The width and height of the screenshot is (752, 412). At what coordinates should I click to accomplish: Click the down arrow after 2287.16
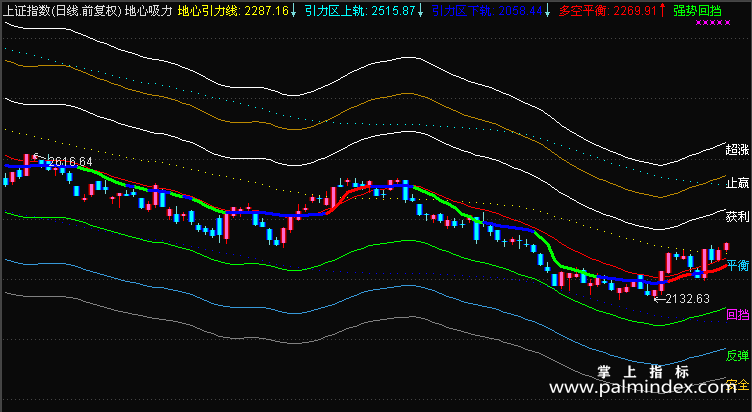[294, 10]
